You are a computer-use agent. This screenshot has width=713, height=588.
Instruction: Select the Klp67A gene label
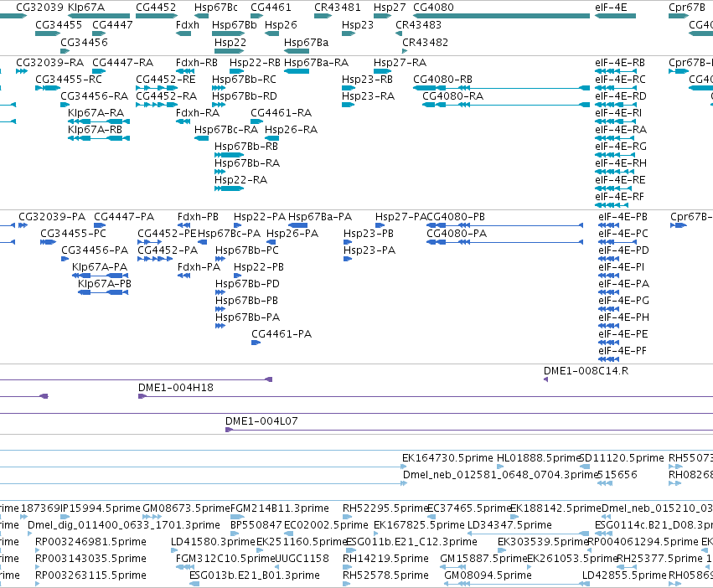point(86,8)
